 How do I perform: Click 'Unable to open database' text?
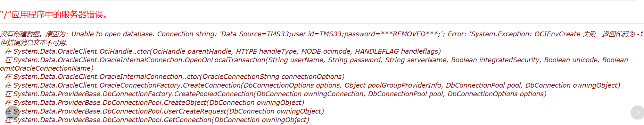click(x=113, y=34)
